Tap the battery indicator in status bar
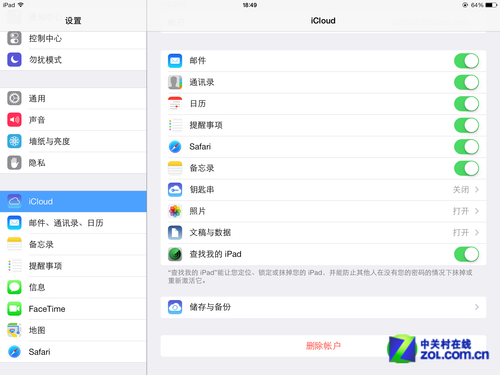This screenshot has width=500, height=375. tap(491, 5)
